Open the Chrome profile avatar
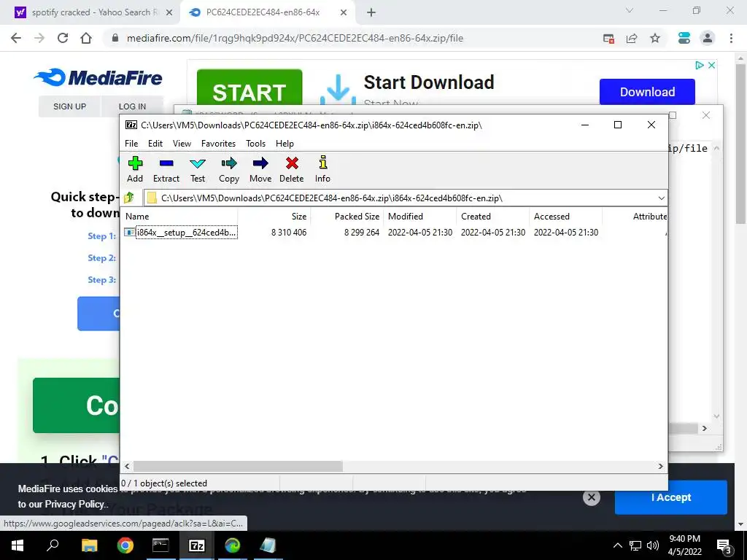The height and width of the screenshot is (560, 747). point(708,38)
